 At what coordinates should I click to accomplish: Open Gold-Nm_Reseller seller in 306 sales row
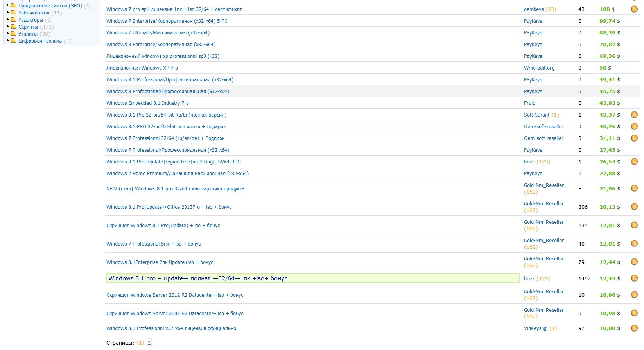[544, 203]
